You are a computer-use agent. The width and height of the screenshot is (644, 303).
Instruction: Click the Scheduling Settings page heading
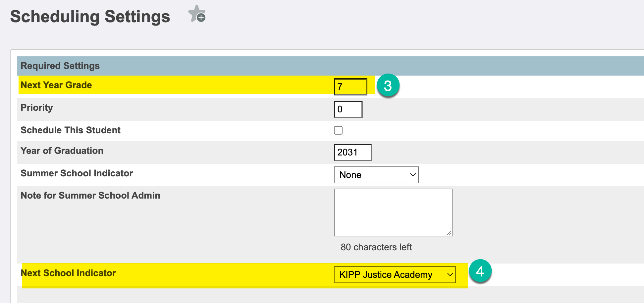90,17
